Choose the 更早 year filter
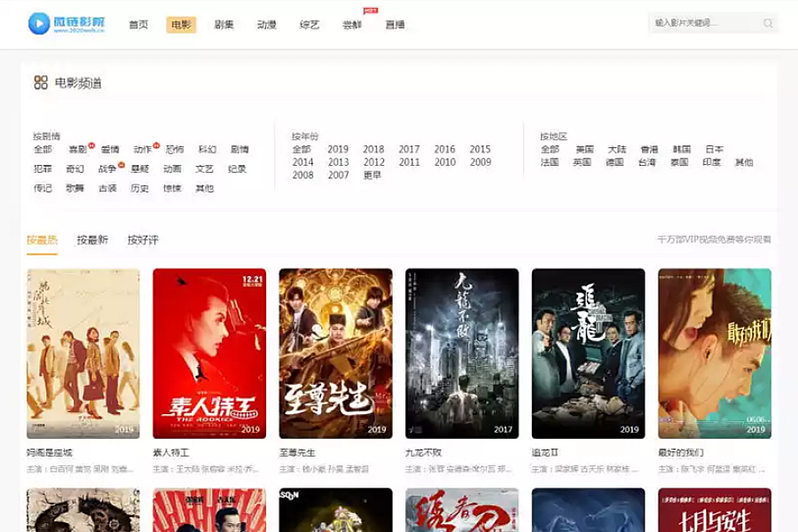 (x=372, y=176)
